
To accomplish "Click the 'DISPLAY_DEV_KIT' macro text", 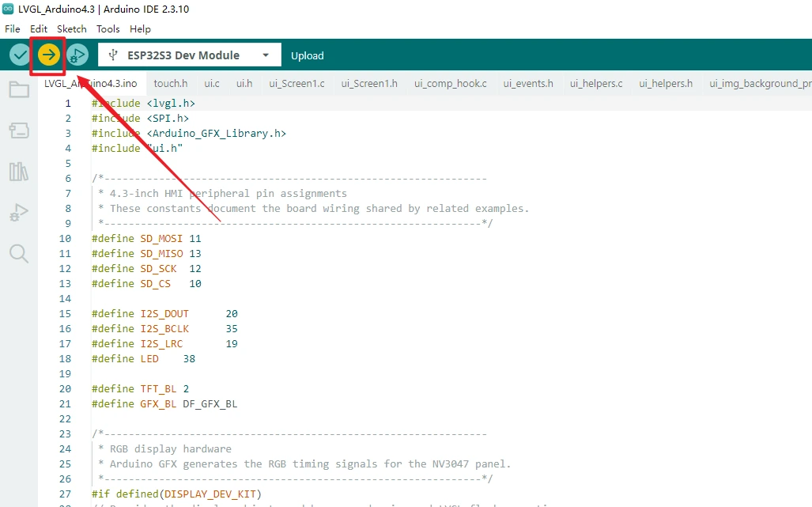I will click(210, 494).
